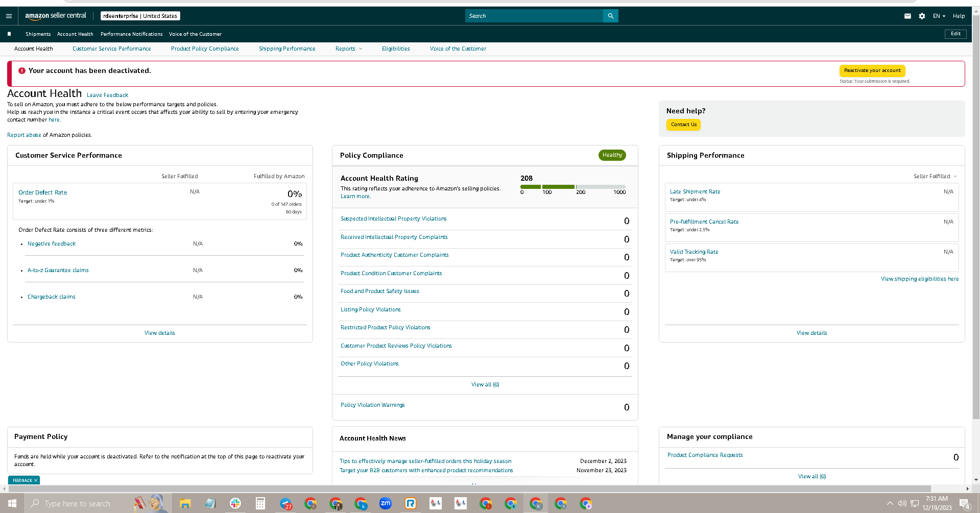The height and width of the screenshot is (513, 980).
Task: Open the Windows notification center
Action: pos(964,504)
